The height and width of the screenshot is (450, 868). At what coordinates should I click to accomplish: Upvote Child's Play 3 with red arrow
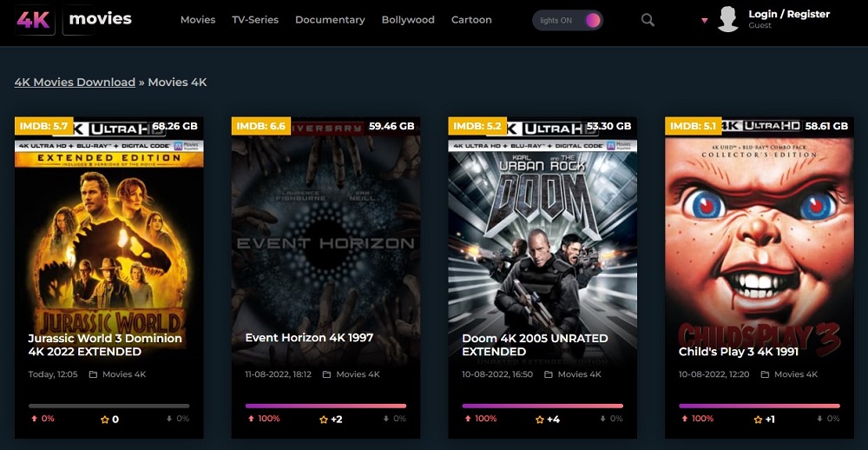(x=685, y=419)
